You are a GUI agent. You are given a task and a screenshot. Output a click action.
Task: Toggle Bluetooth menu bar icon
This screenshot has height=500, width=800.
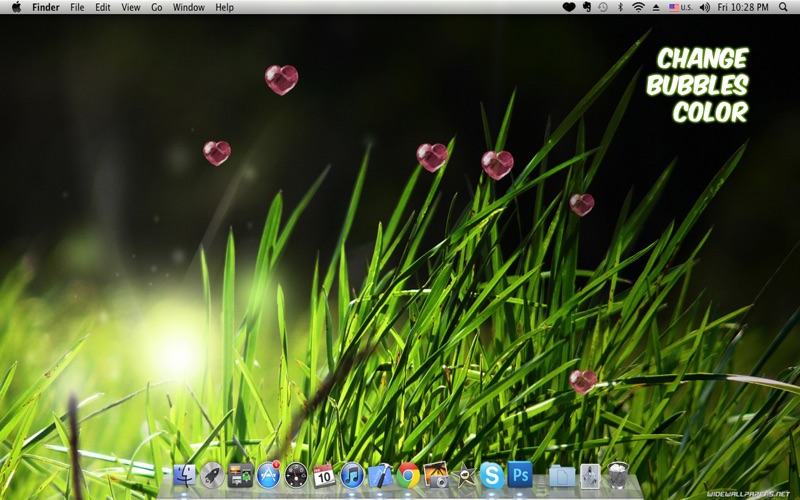[x=620, y=7]
